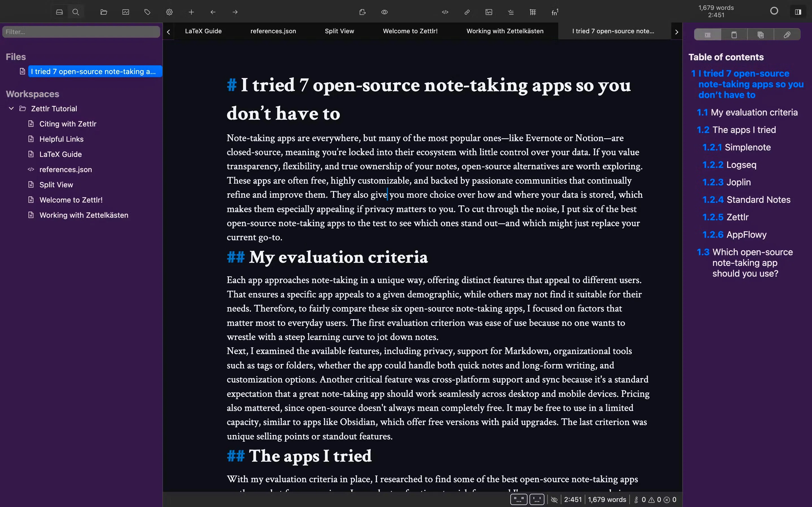Switch to the Welcome to Zettlr! tab
The width and height of the screenshot is (812, 507).
[410, 31]
